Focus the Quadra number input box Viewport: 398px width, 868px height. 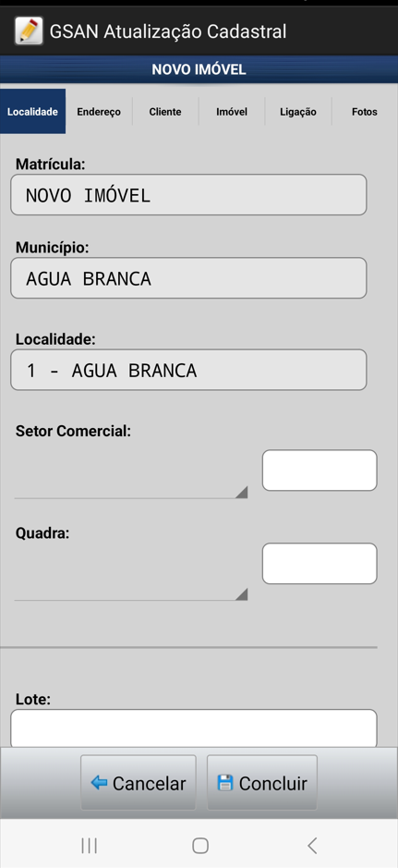click(320, 564)
